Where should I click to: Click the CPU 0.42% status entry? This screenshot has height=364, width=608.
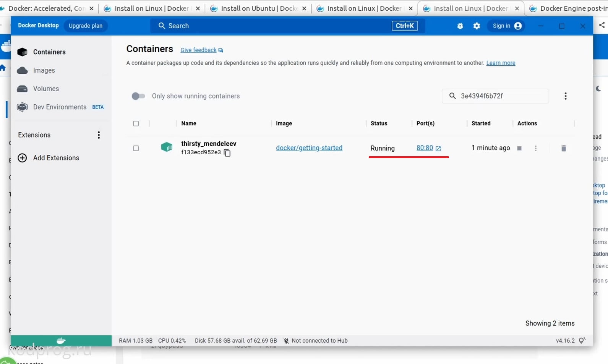[172, 341]
